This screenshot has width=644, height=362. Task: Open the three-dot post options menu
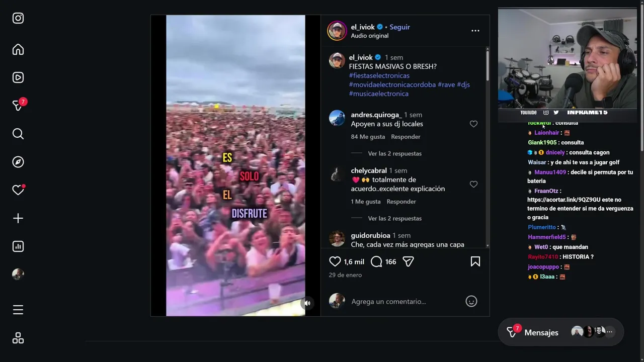(475, 31)
